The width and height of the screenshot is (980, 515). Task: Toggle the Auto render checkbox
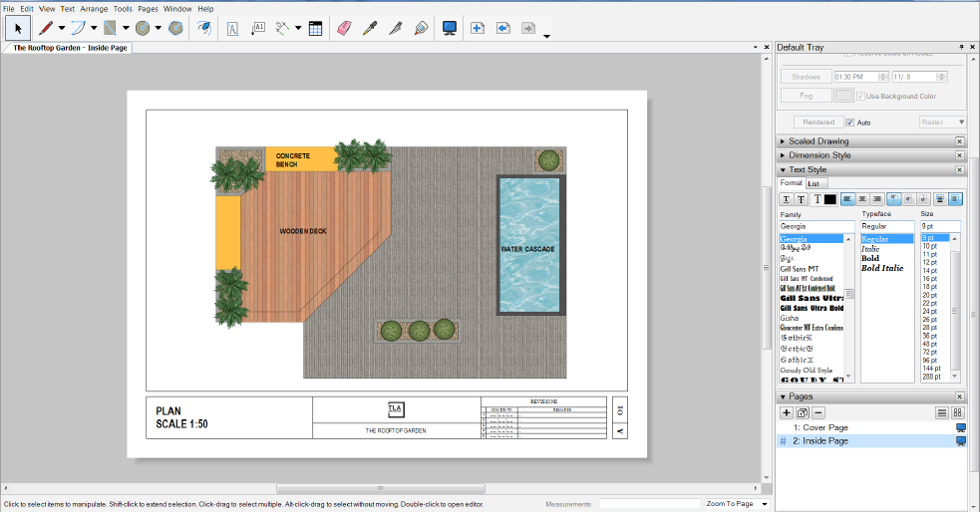point(850,123)
